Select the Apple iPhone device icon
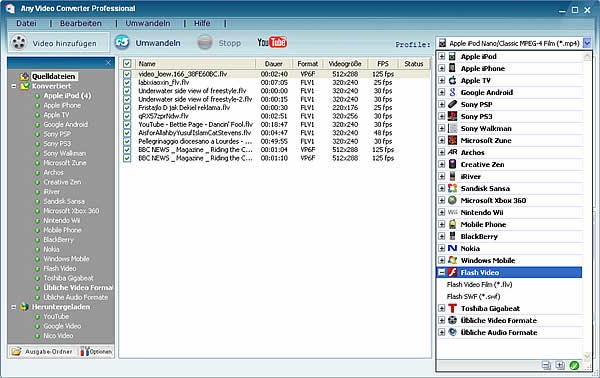 pyautogui.click(x=452, y=68)
